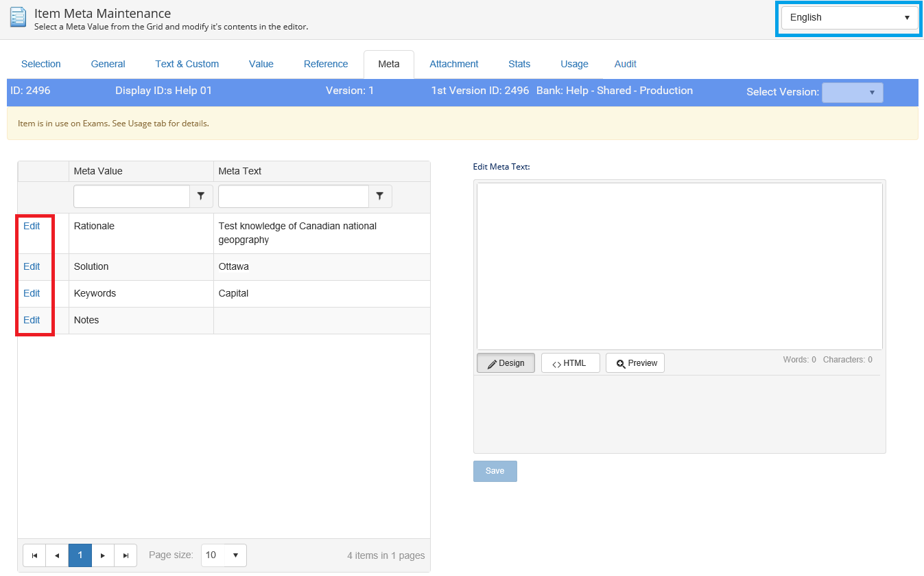The image size is (924, 576).
Task: Open the Page size dropdown
Action: coord(224,555)
